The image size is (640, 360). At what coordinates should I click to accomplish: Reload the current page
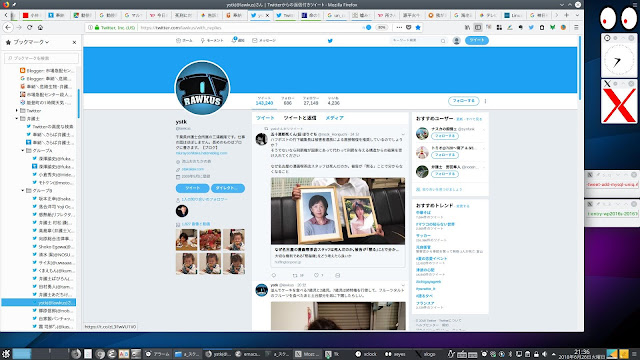[x=29, y=27]
